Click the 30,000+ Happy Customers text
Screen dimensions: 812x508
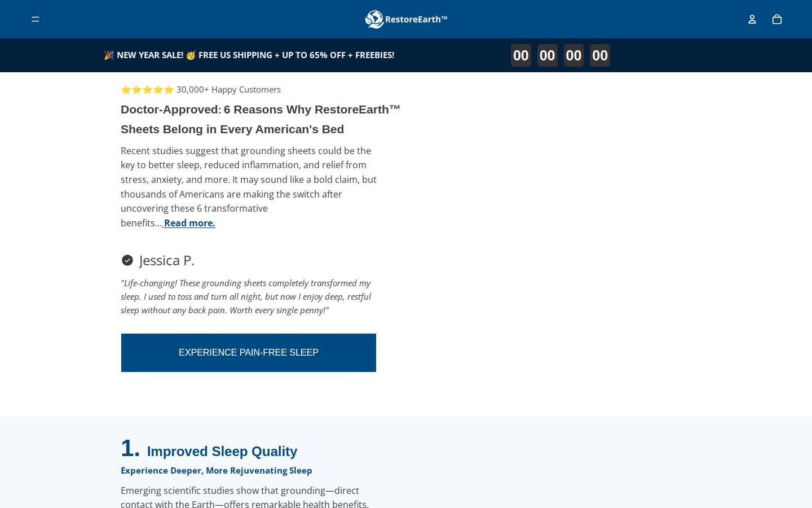[x=228, y=90]
